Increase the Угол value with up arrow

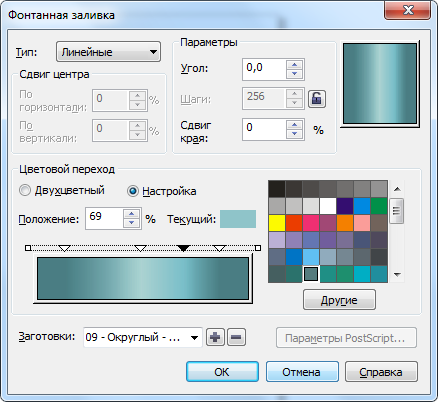coord(294,64)
